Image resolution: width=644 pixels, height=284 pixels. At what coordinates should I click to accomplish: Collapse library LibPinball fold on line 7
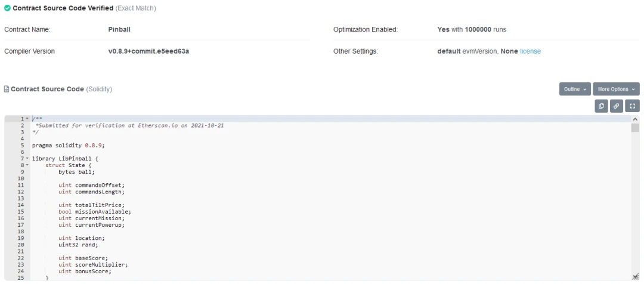[x=27, y=159]
